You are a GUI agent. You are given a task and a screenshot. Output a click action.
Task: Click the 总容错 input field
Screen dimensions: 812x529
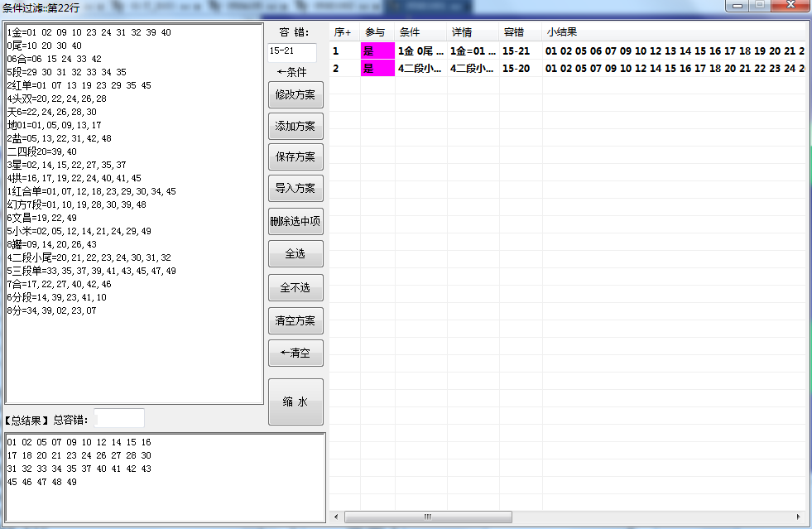click(119, 419)
